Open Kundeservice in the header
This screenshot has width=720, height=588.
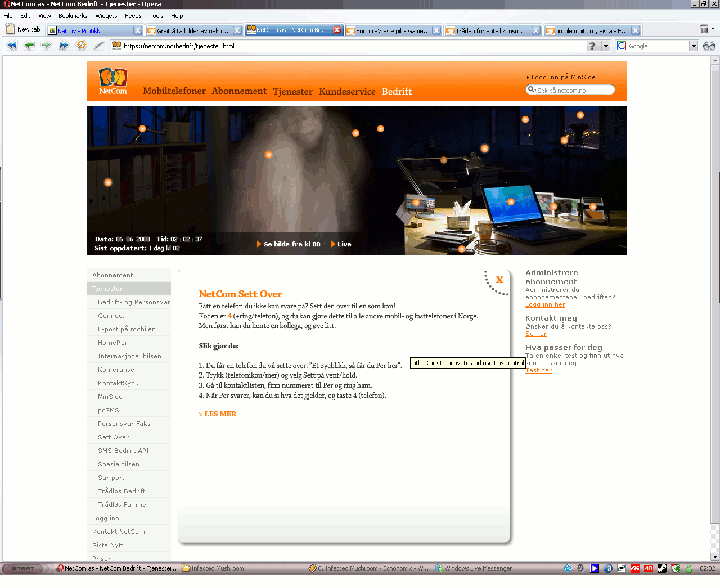click(x=347, y=91)
